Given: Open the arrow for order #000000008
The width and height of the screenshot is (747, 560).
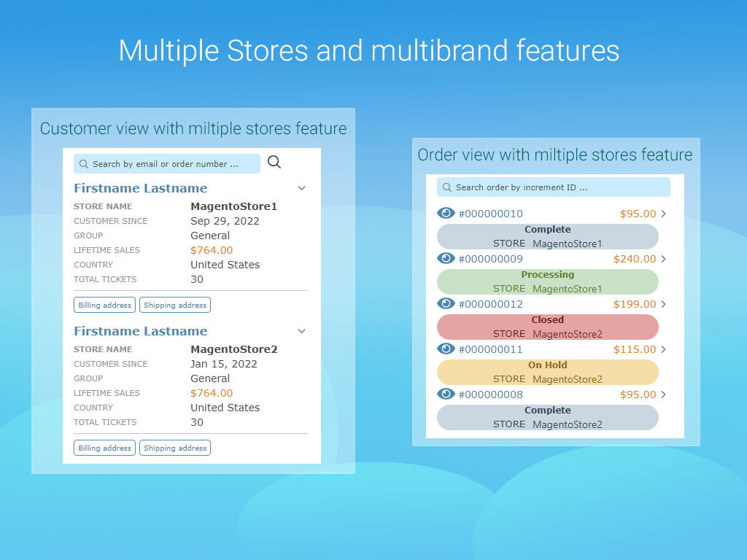Looking at the screenshot, I should pos(663,395).
